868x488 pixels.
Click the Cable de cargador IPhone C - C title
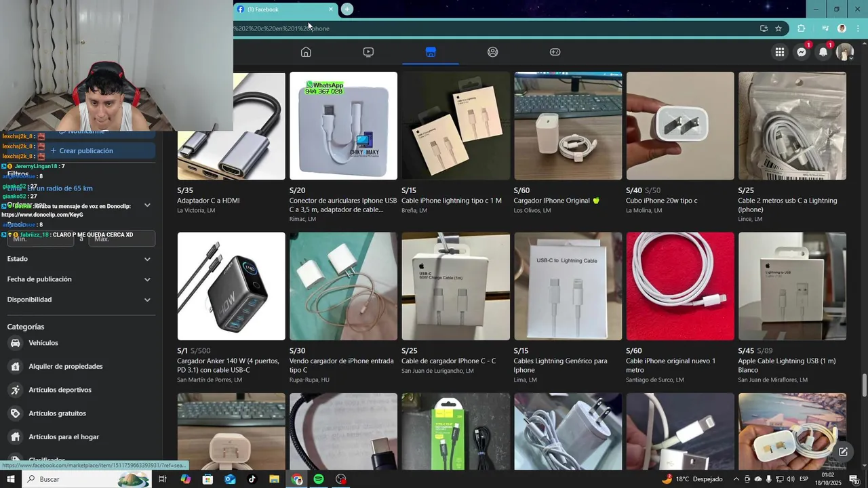(448, 361)
